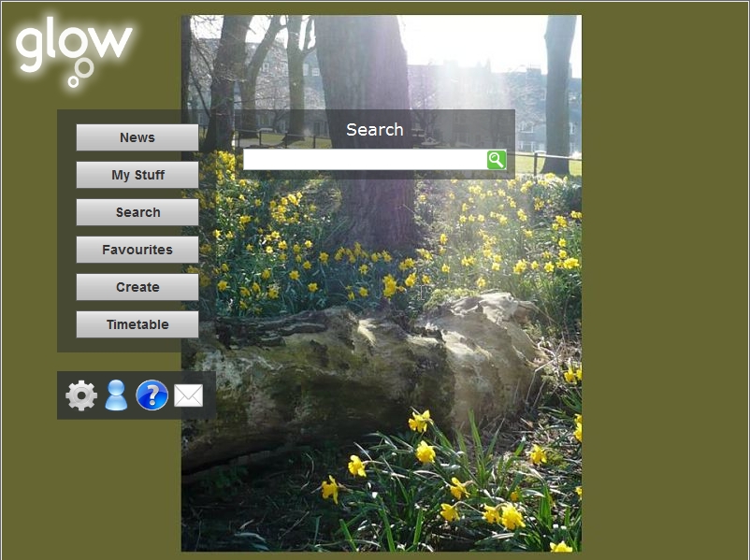Screen dimensions: 750x560
Task: Select the Search menu button
Action: [137, 212]
